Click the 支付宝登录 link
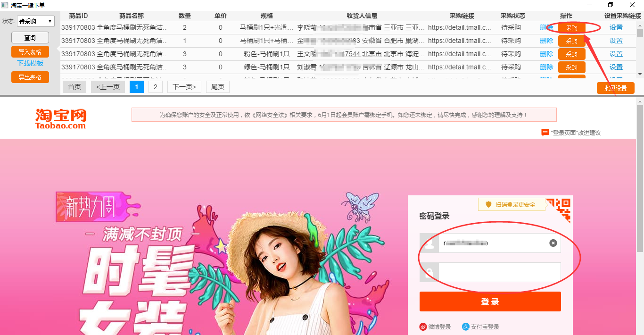The image size is (644, 335). (485, 327)
